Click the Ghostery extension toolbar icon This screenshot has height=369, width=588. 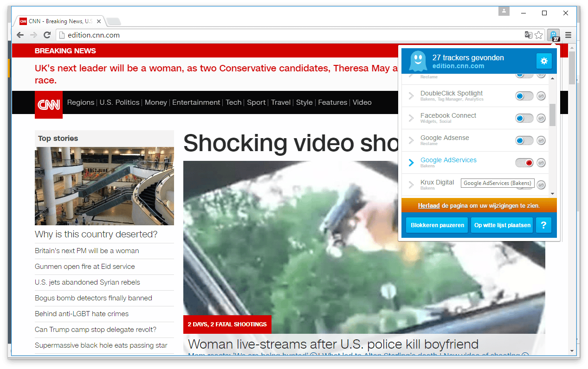click(554, 35)
